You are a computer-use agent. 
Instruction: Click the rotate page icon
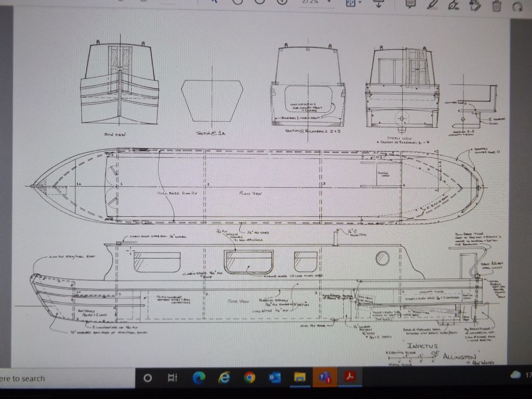coord(518,6)
